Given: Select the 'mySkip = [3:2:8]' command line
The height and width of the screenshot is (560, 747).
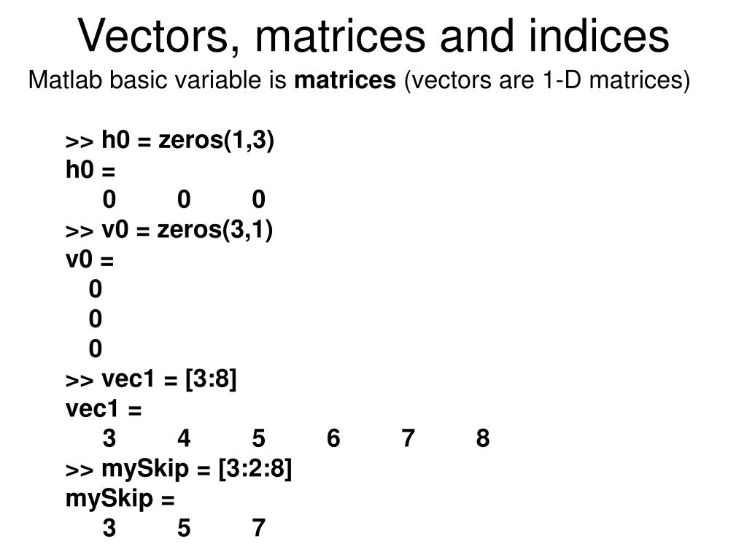Looking at the screenshot, I should 179,469.
